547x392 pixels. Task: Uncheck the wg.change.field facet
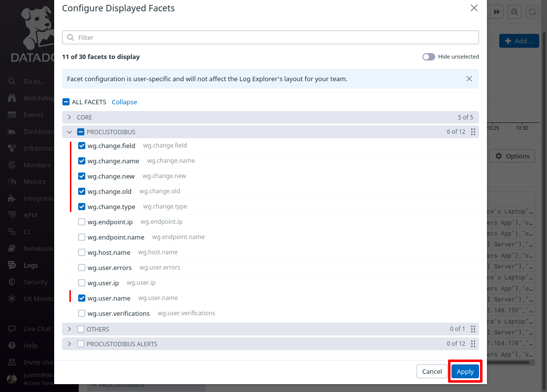click(82, 146)
